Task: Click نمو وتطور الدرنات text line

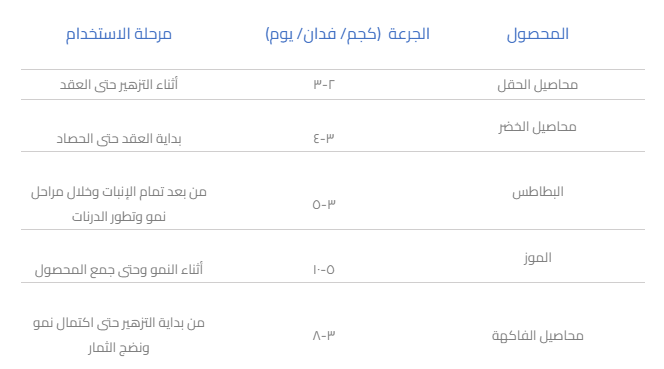Action: (x=119, y=217)
